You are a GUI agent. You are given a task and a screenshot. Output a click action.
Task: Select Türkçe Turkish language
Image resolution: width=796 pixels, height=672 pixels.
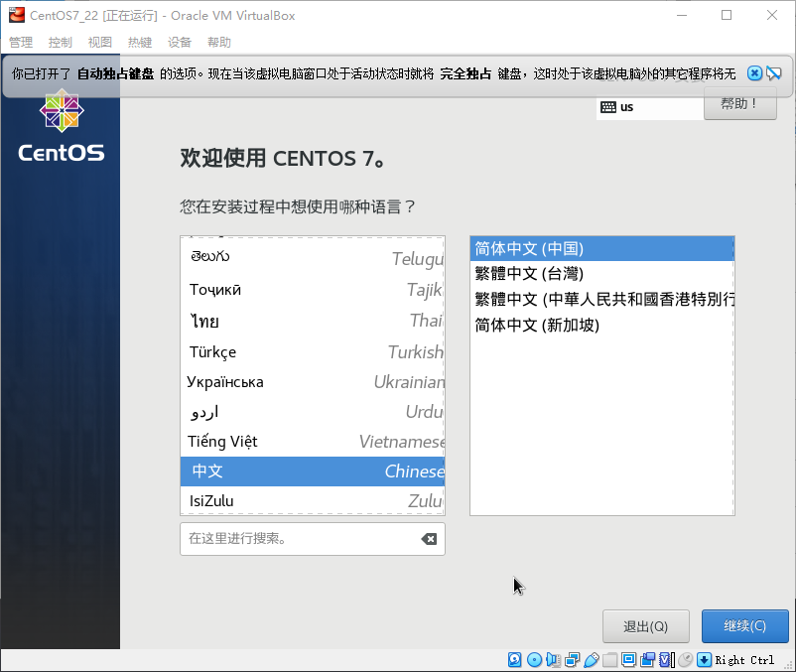click(313, 351)
